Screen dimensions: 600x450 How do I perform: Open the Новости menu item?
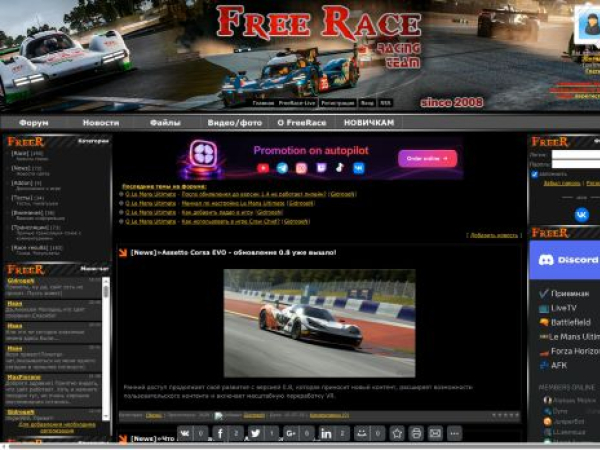[x=101, y=123]
